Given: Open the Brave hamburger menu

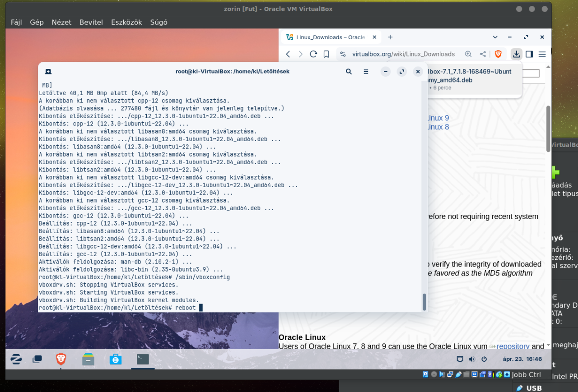Looking at the screenshot, I should [542, 54].
